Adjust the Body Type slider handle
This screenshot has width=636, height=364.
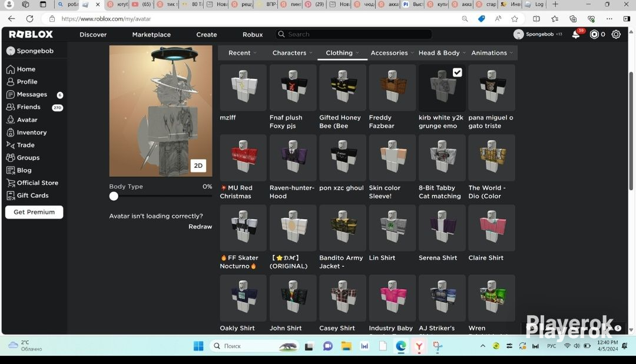point(114,196)
